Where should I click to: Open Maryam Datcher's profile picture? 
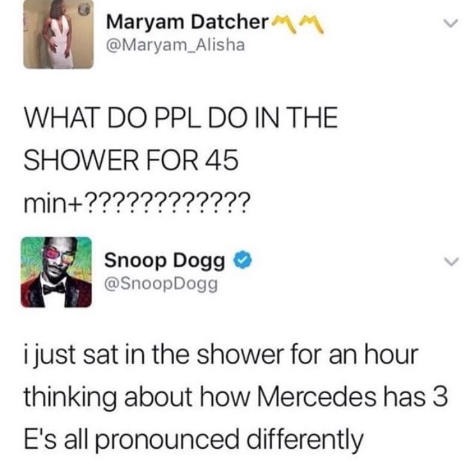[x=59, y=33]
